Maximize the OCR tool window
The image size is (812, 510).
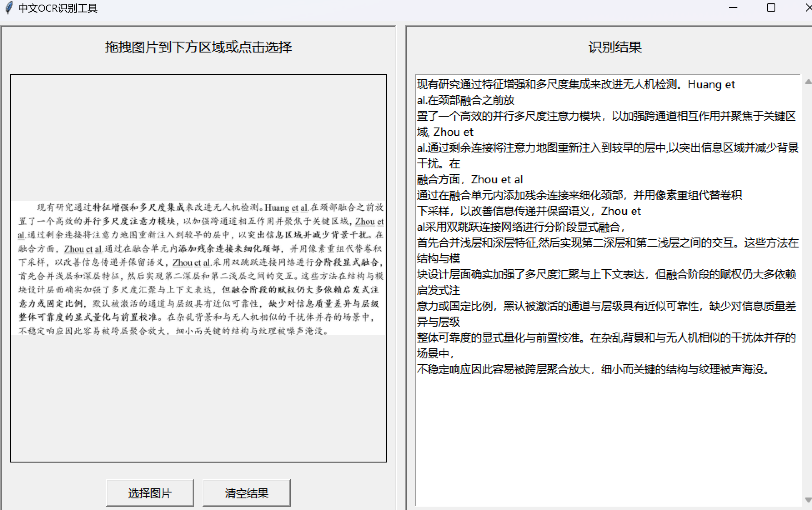(771, 8)
